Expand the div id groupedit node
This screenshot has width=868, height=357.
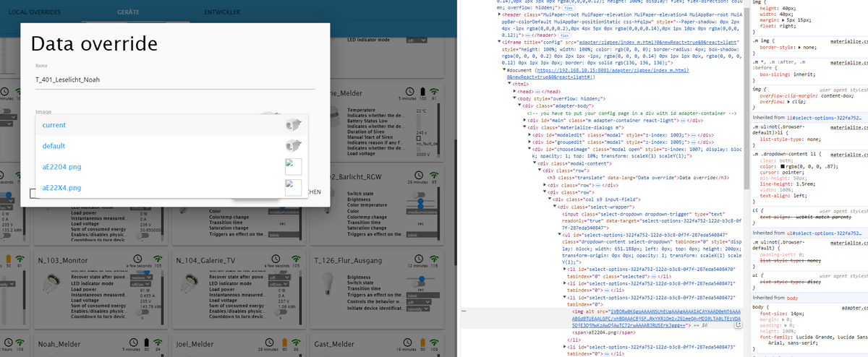click(530, 142)
